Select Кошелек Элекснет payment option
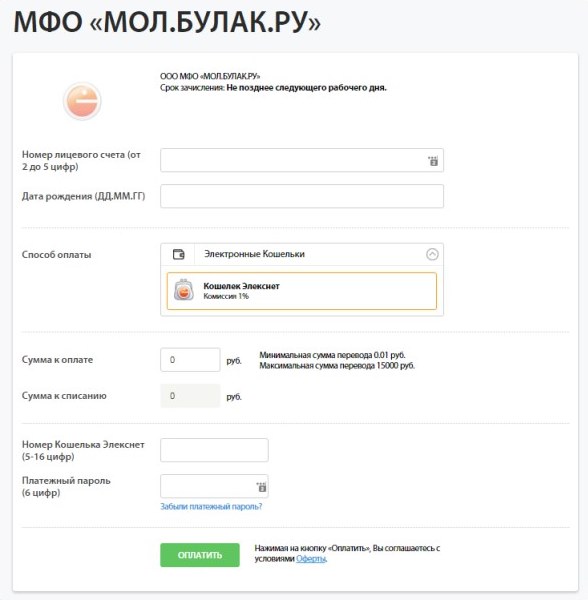The image size is (588, 600). click(x=302, y=291)
